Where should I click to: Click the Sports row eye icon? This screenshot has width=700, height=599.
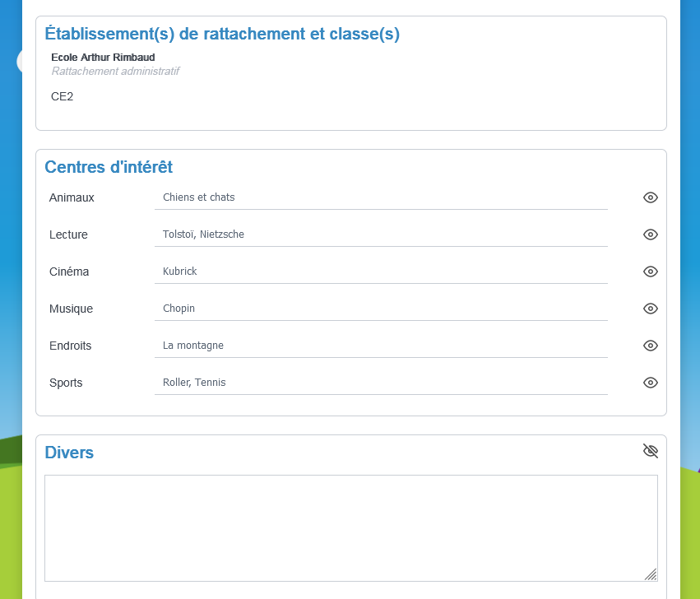pos(651,383)
